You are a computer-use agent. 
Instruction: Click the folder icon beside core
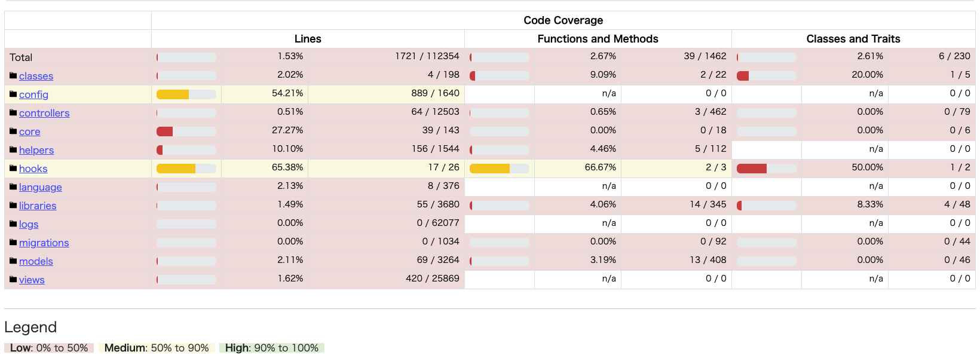pos(13,131)
